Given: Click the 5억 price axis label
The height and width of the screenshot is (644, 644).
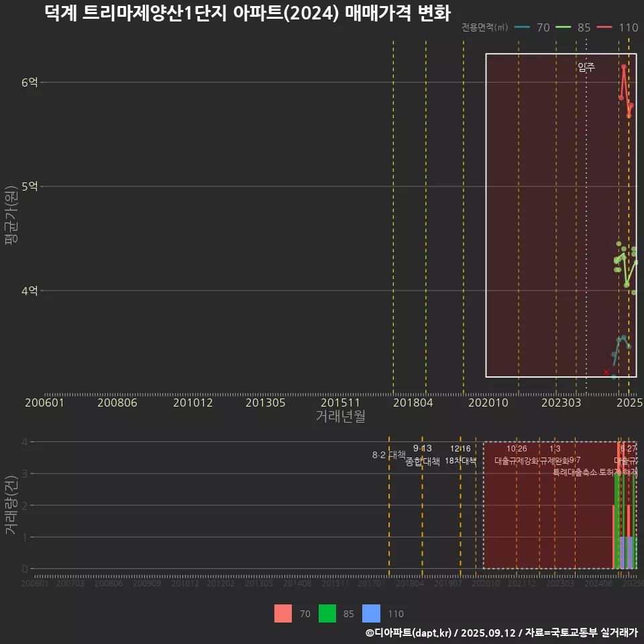Looking at the screenshot, I should tap(30, 186).
